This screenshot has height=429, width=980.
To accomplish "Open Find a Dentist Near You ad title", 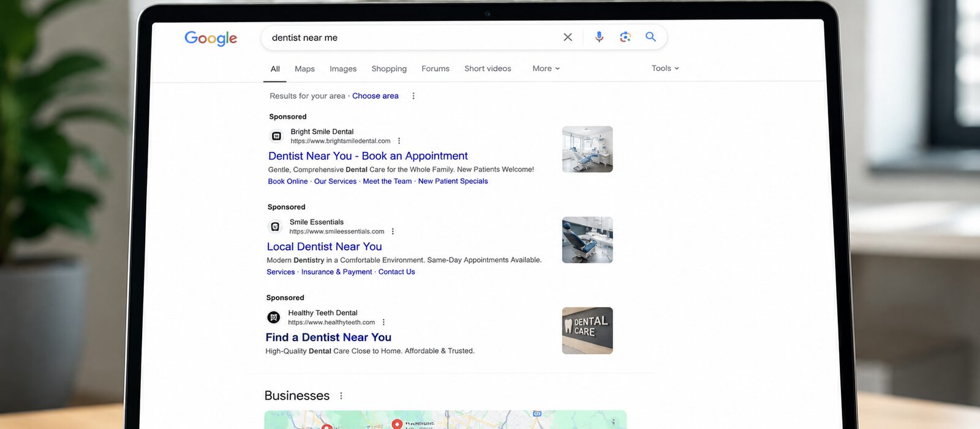I will 328,338.
